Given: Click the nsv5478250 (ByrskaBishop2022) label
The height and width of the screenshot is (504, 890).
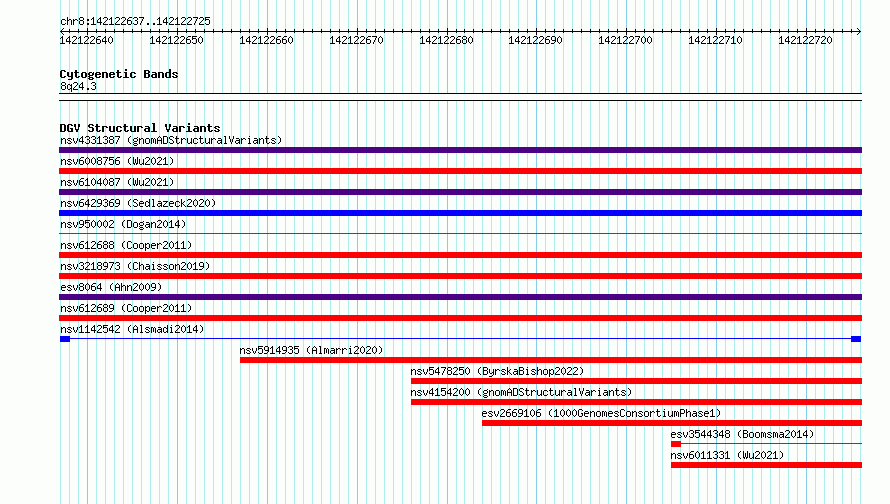Looking at the screenshot, I should coord(497,371).
